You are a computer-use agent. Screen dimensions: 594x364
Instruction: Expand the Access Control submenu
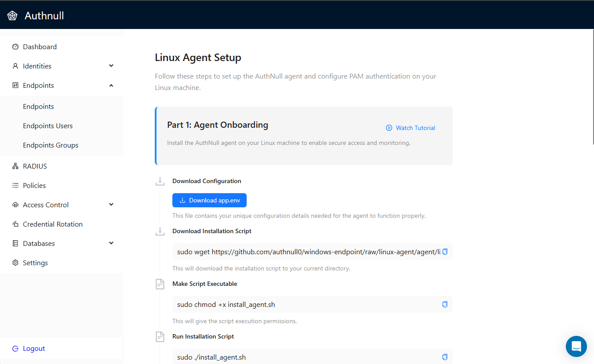tap(111, 205)
